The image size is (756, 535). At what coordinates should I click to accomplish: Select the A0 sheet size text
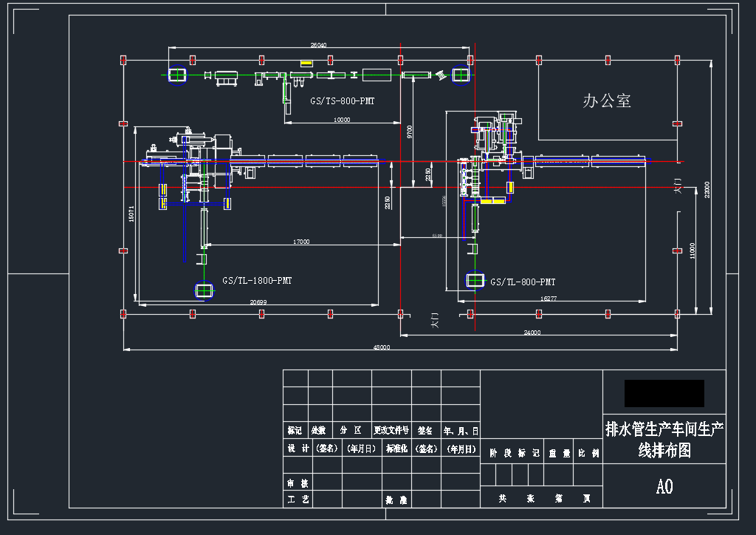pos(664,486)
